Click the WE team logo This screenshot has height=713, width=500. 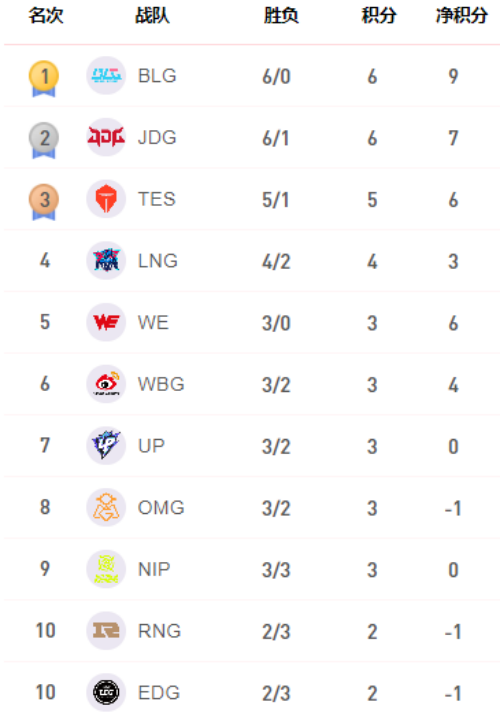pyautogui.click(x=106, y=322)
